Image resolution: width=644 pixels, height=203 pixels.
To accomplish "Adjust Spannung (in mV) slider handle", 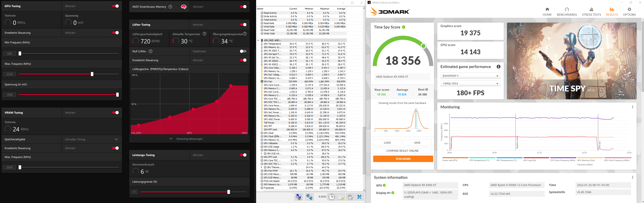I will [x=117, y=95].
